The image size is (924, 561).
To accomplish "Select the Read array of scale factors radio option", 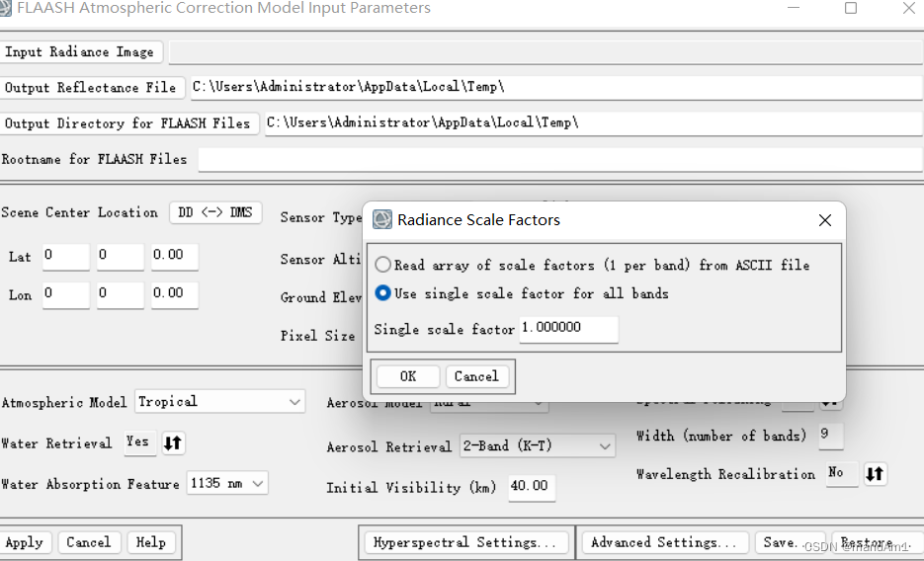I will [383, 265].
